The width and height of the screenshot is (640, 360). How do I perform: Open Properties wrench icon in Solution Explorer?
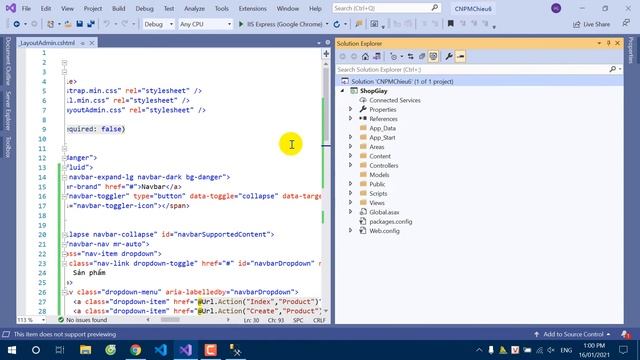[x=449, y=56]
